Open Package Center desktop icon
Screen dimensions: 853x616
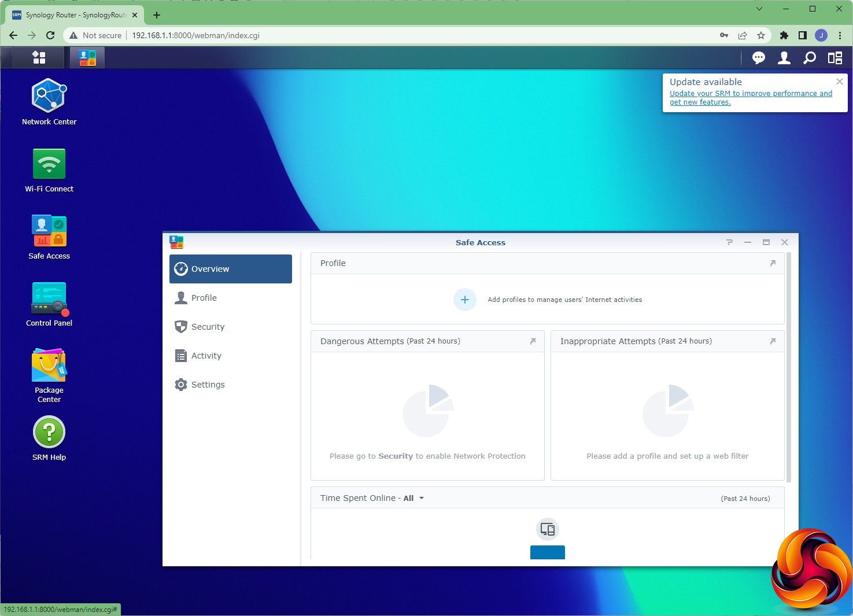pos(49,375)
